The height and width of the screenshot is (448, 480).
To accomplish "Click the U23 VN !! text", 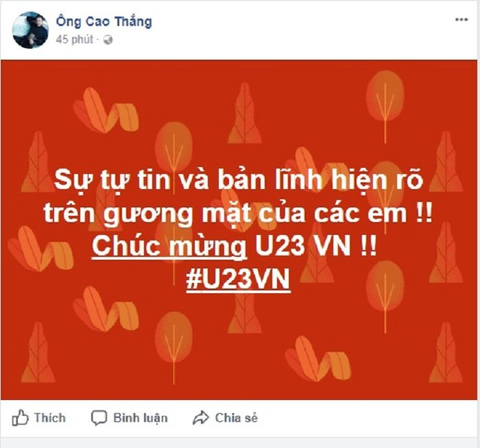I will coord(315,245).
